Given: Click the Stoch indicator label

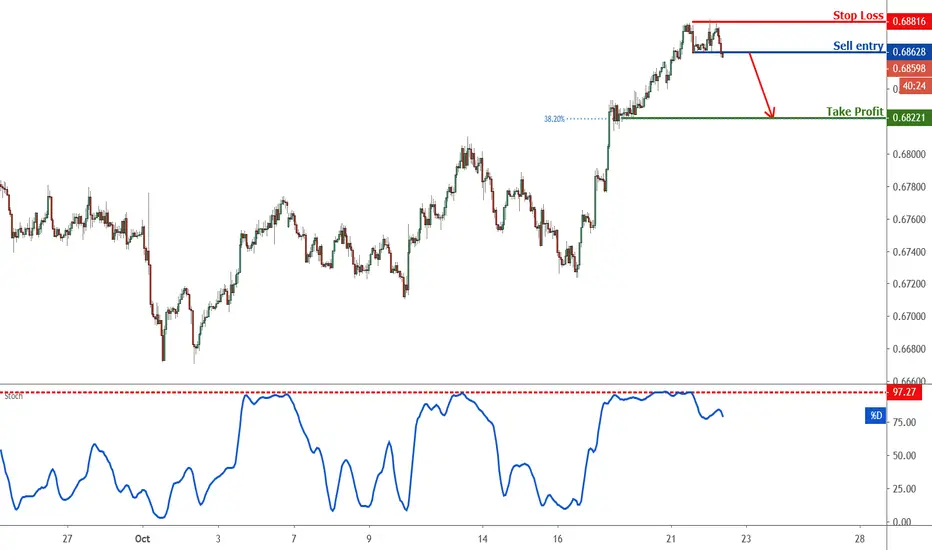Looking at the screenshot, I should [13, 397].
